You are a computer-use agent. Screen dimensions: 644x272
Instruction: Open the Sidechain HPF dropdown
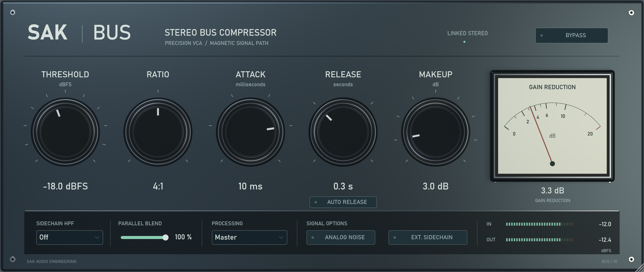70,237
